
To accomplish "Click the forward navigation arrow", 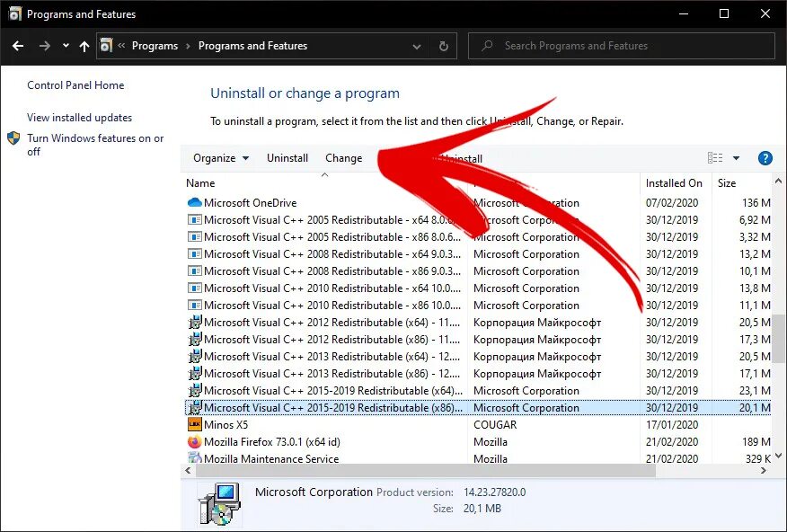I will click(x=45, y=46).
